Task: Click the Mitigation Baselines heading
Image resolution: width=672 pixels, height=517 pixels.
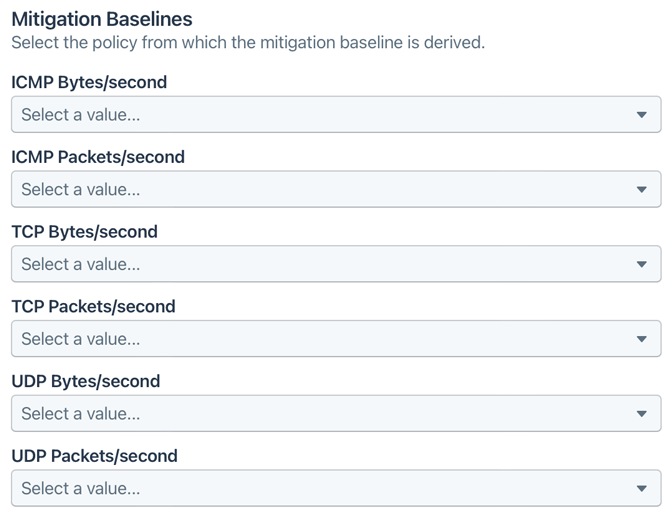Action: tap(101, 19)
